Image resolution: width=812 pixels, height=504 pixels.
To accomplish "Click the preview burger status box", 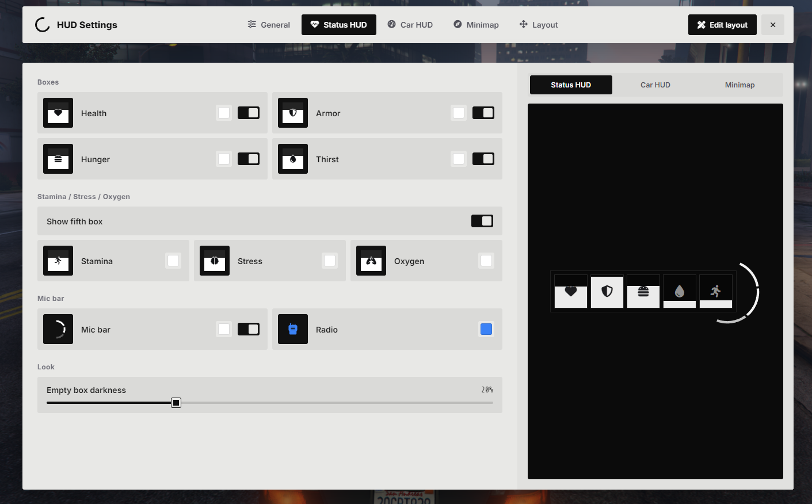I will click(x=643, y=291).
